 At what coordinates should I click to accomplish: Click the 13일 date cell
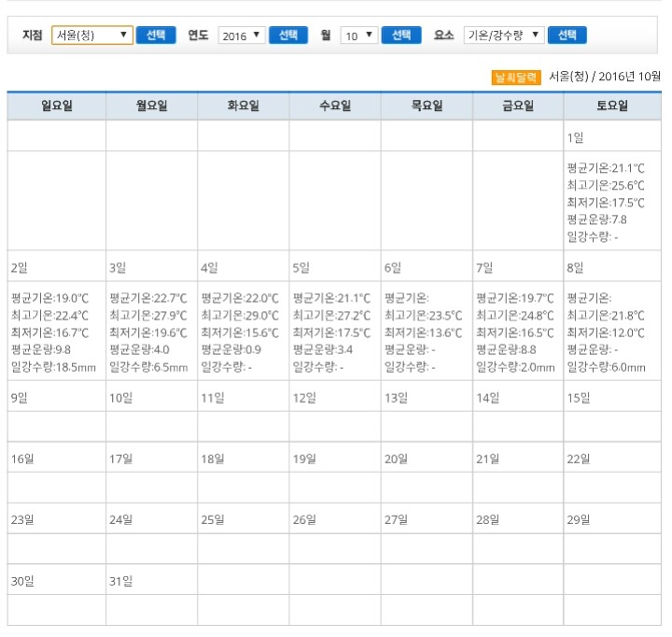tap(427, 396)
